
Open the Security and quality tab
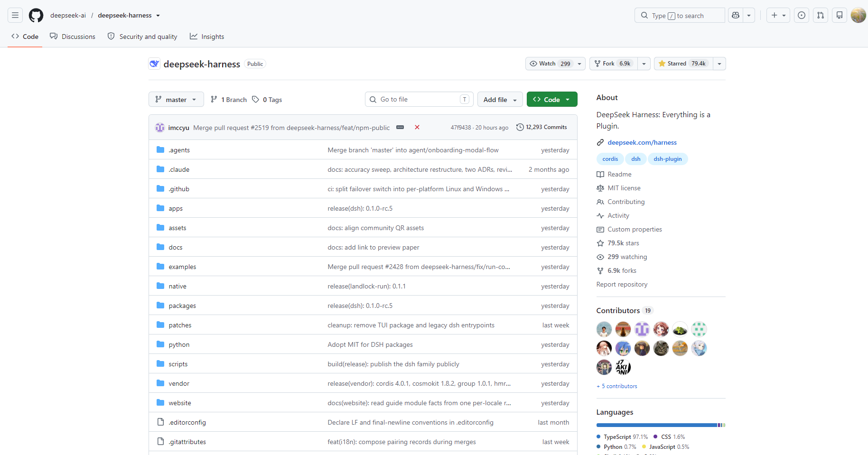coord(142,37)
